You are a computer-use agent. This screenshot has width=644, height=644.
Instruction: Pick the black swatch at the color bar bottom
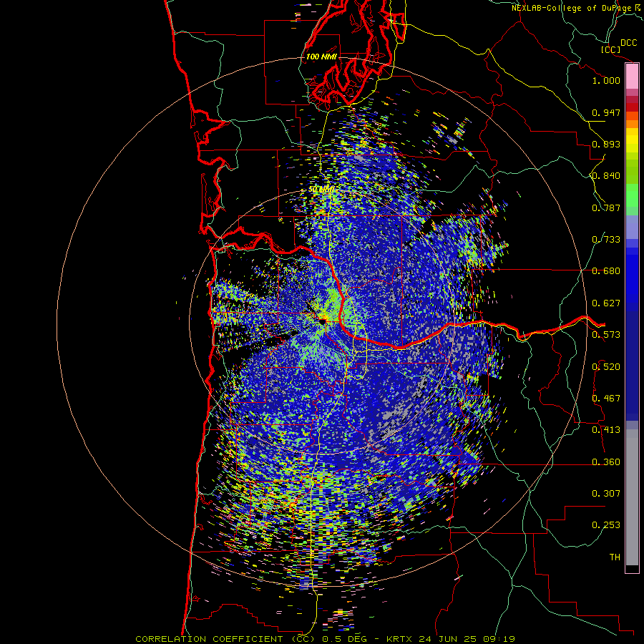(632, 568)
